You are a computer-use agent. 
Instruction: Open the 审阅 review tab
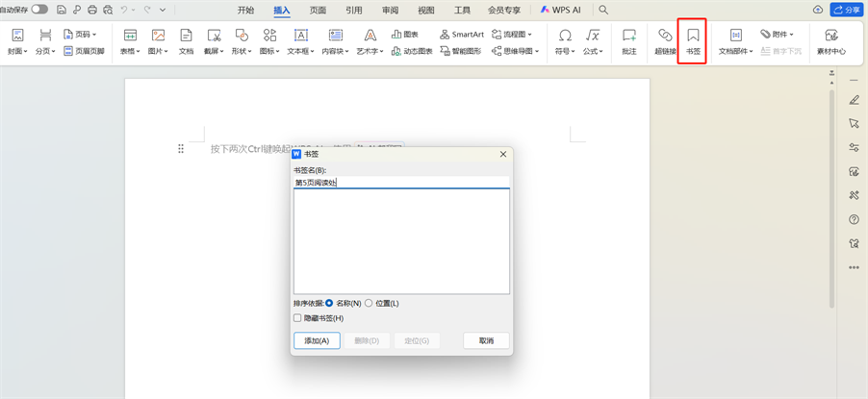tap(390, 10)
